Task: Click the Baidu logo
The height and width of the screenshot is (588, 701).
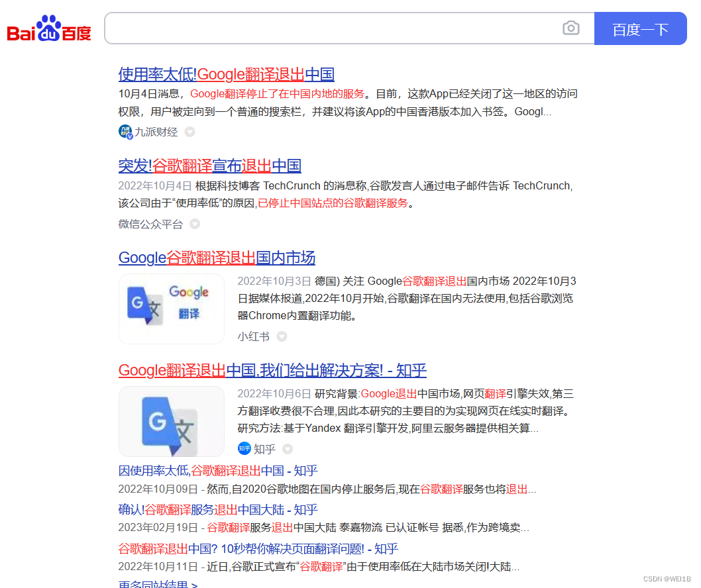Action: [x=49, y=28]
